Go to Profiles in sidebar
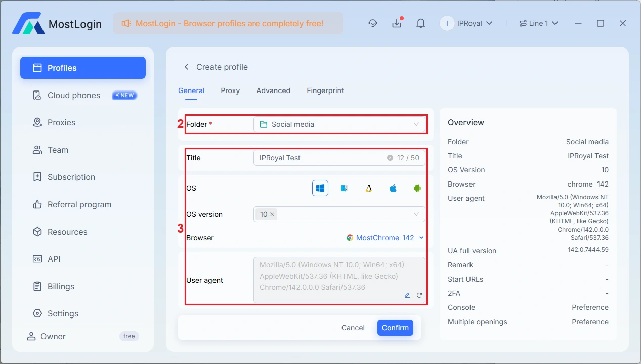This screenshot has width=641, height=364. [83, 68]
